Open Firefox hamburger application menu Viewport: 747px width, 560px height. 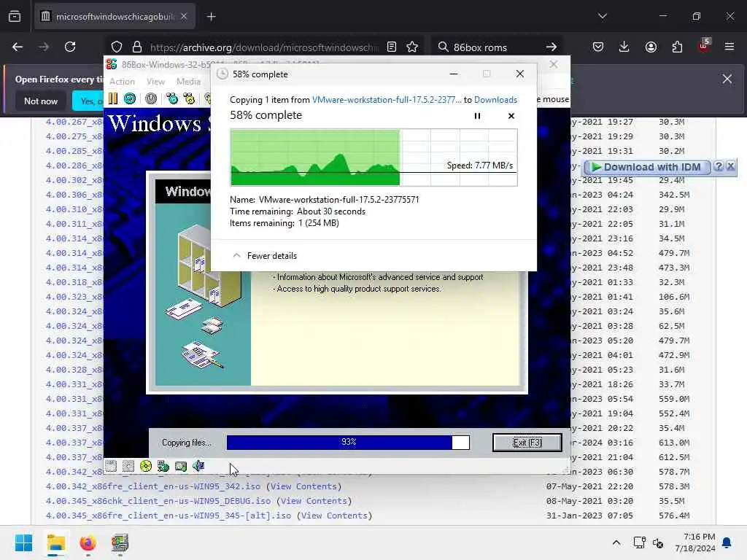(x=729, y=47)
